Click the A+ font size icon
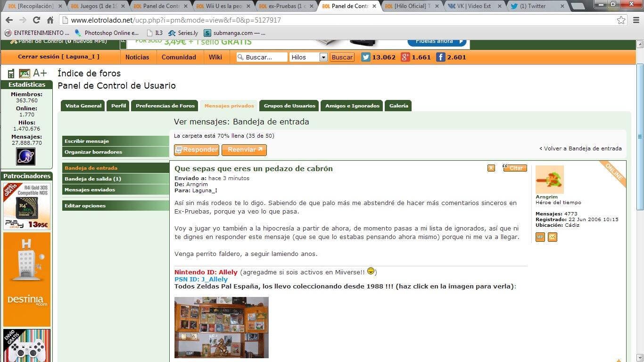 pyautogui.click(x=40, y=73)
